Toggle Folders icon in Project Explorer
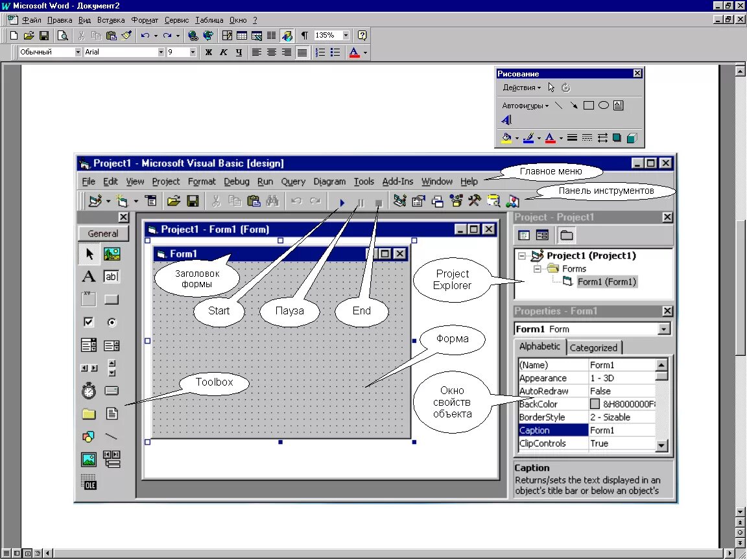Viewport: 747px width, 560px height. point(567,235)
